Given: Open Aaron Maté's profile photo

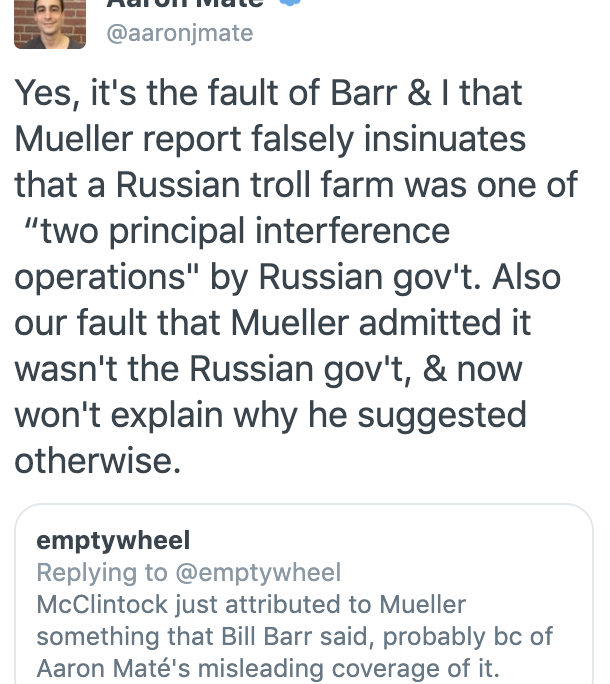Looking at the screenshot, I should click(50, 24).
